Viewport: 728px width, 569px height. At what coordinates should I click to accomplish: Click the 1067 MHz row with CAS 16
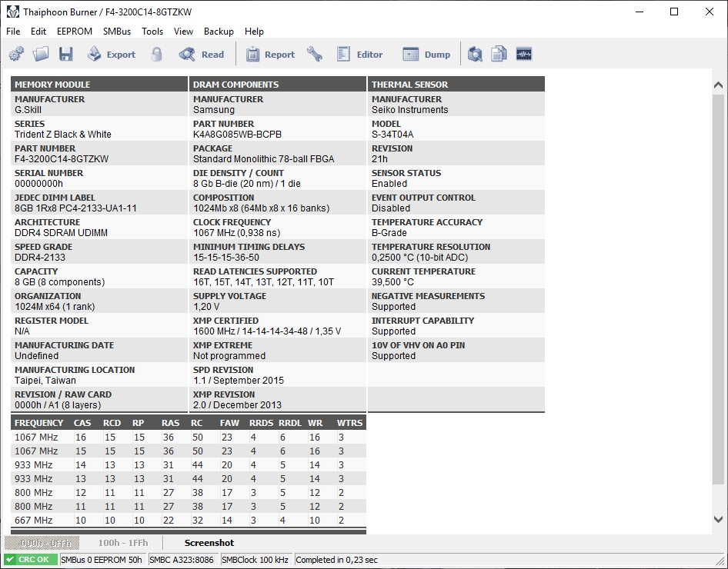click(189, 438)
